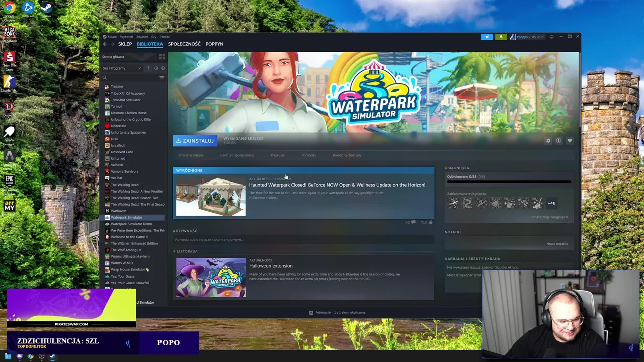This screenshot has height=362, width=644.
Task: Open Dyskusje link
Action: 278,155
